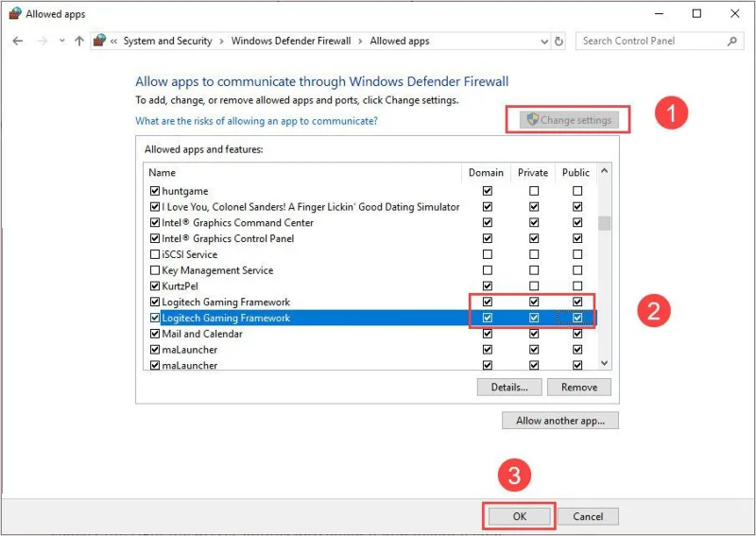Click the Domain column header
Image resolution: width=756 pixels, height=536 pixels.
(x=486, y=173)
